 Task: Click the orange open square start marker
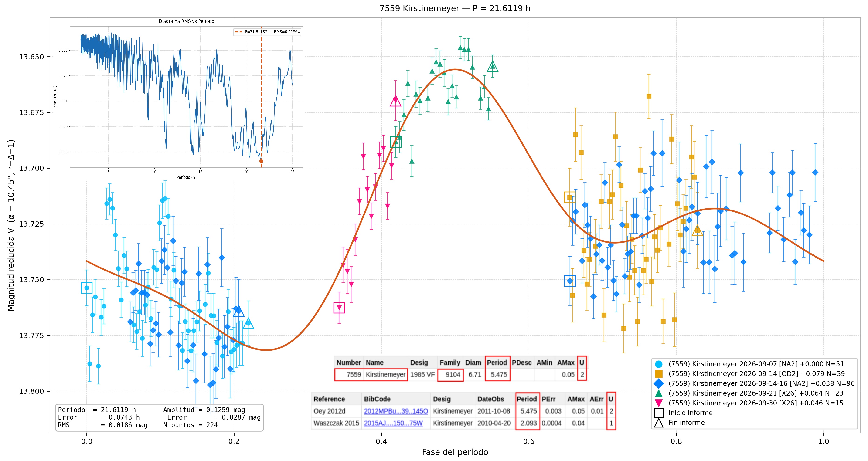[570, 197]
